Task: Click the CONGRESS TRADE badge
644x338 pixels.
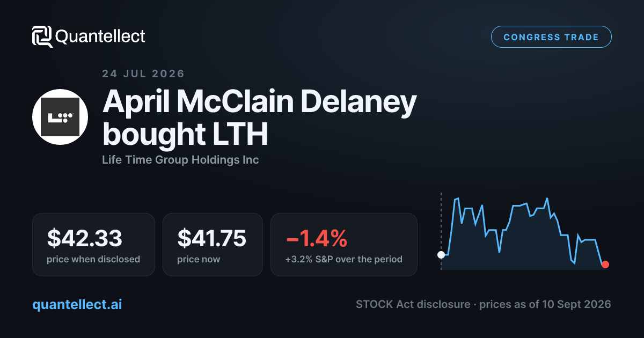Action: (x=551, y=37)
